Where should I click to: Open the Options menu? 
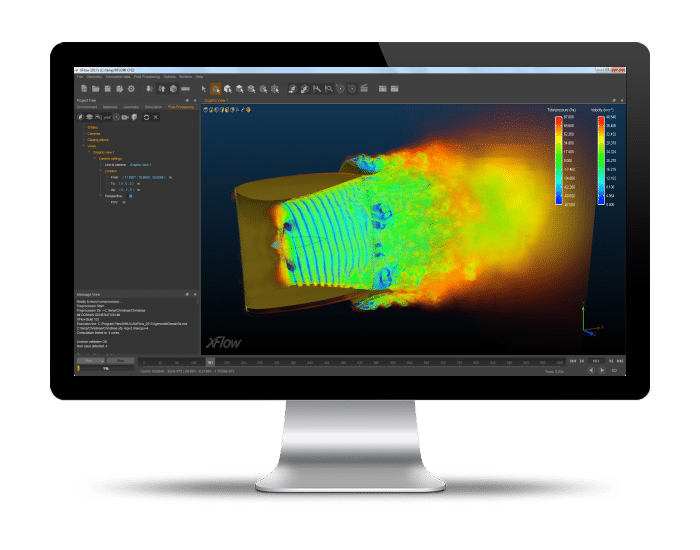[x=169, y=77]
